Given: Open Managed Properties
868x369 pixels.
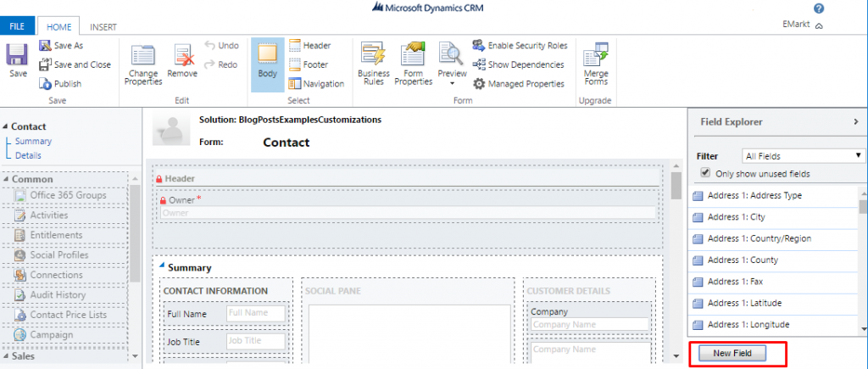Looking at the screenshot, I should (x=519, y=84).
